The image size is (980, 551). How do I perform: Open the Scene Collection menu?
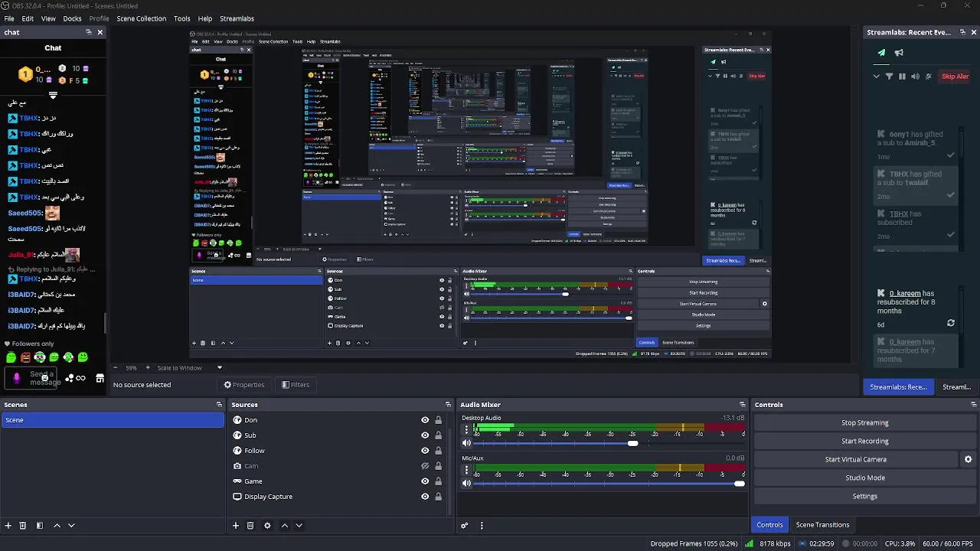141,18
